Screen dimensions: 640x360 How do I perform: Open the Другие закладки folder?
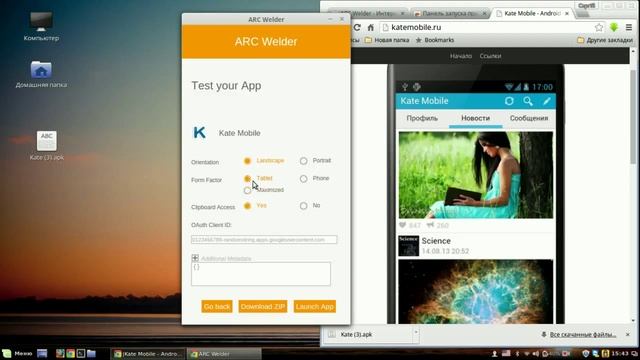605,40
